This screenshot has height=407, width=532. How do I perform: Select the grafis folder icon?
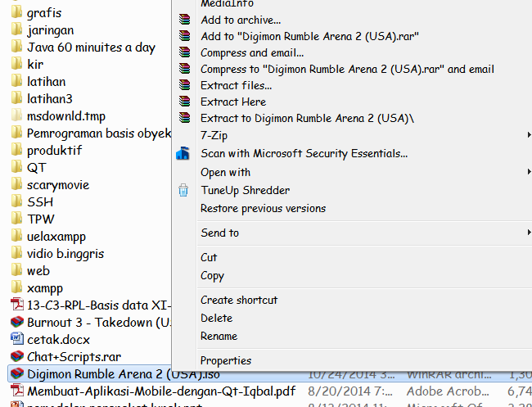coord(16,11)
